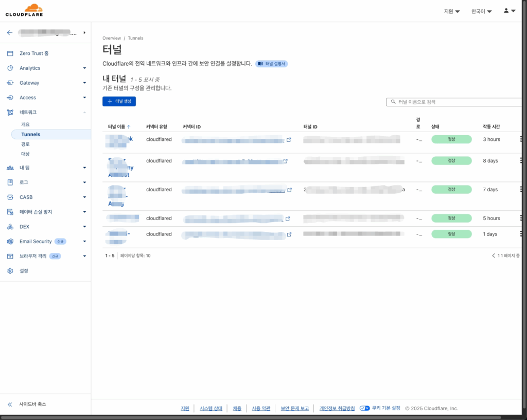Expand the CASB menu arrow
The width and height of the screenshot is (527, 420).
(x=85, y=197)
